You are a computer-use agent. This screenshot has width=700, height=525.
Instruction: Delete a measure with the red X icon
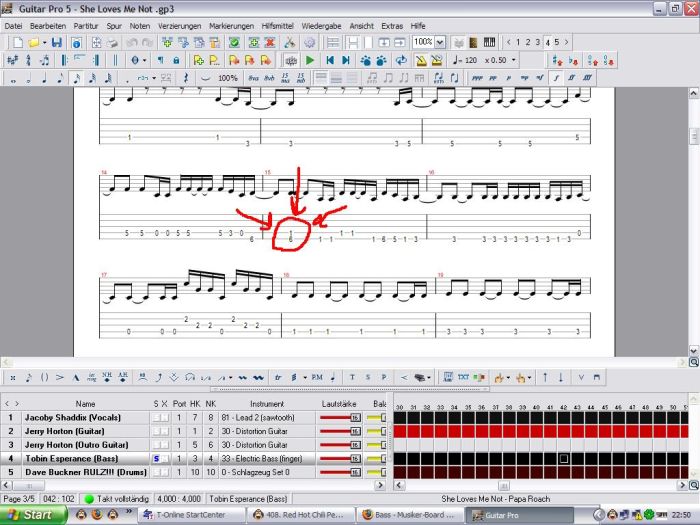tap(270, 42)
